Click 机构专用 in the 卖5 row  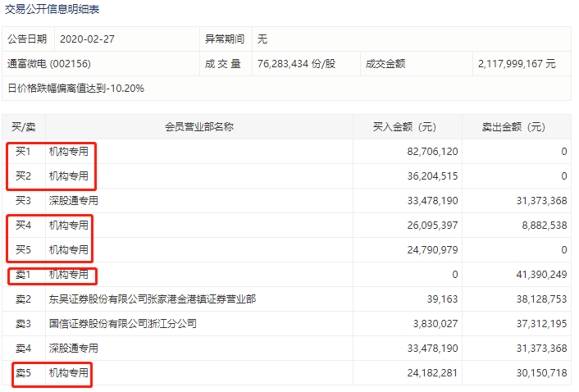tap(69, 373)
